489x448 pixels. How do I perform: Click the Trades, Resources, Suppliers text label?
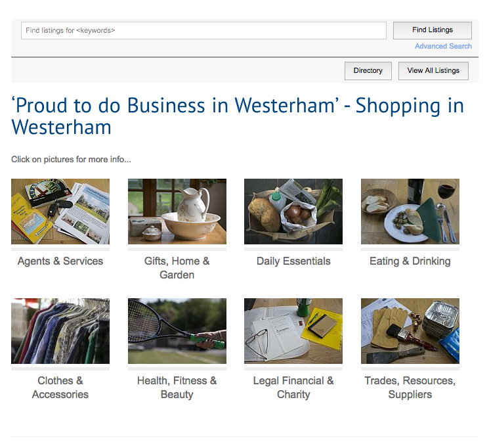point(410,388)
